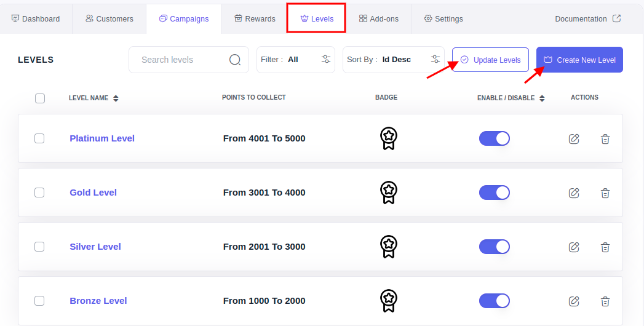This screenshot has width=644, height=326.
Task: Switch to the Rewards tab
Action: (x=255, y=19)
